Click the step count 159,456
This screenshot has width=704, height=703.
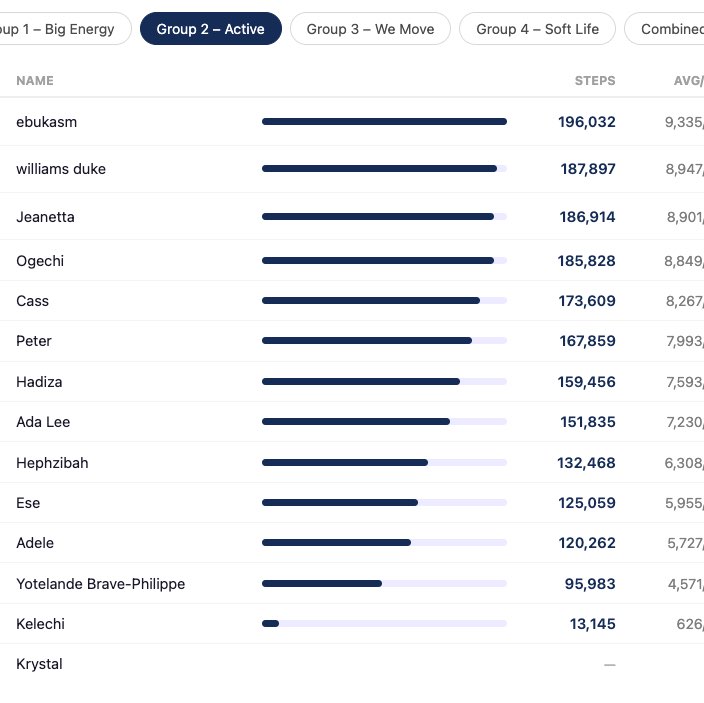586,382
